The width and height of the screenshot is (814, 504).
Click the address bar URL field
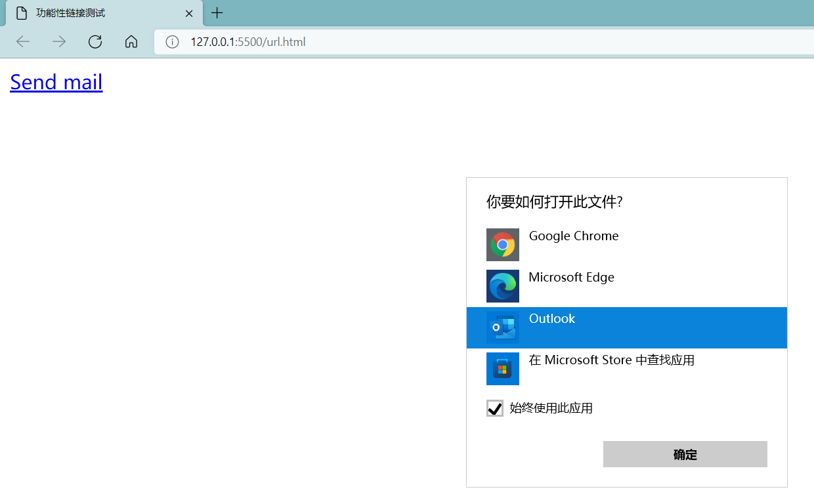coord(484,42)
